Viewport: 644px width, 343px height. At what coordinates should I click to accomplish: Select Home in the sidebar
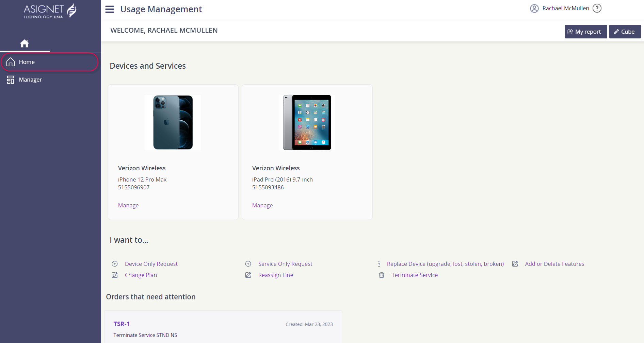pos(50,62)
